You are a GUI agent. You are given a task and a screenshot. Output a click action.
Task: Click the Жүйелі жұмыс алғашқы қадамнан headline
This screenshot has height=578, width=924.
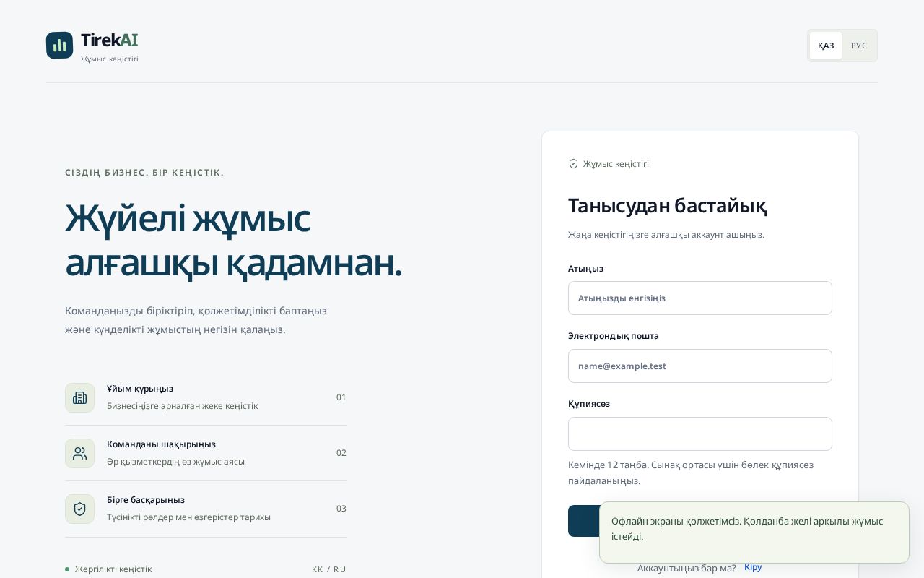(233, 240)
